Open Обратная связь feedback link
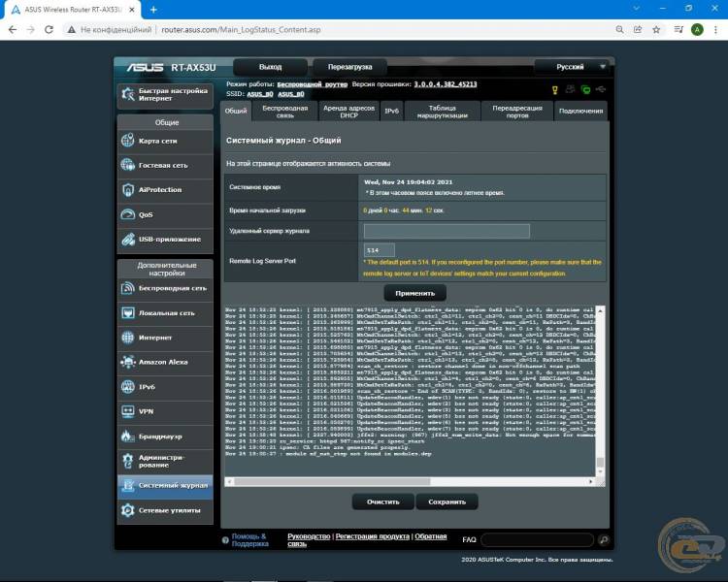This screenshot has height=582, width=728. [430, 536]
